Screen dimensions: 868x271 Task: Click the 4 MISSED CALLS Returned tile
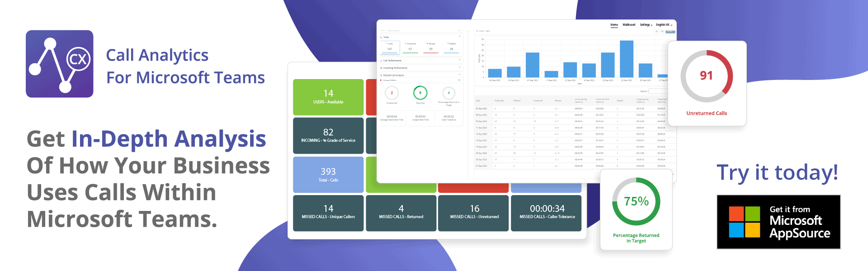401,213
